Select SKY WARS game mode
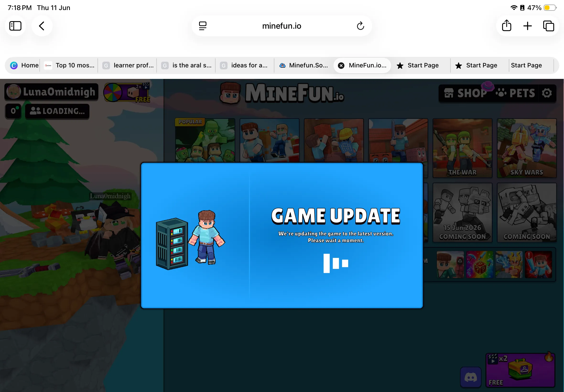The image size is (564, 392). pos(527,148)
